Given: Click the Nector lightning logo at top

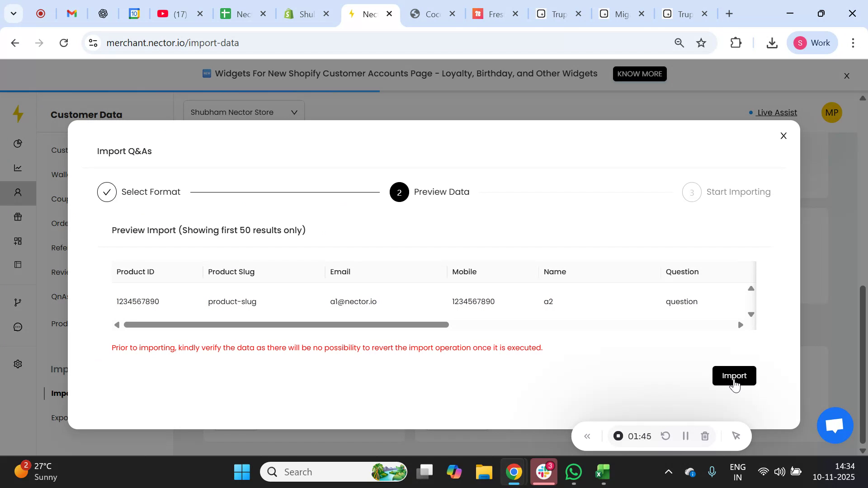Looking at the screenshot, I should tap(18, 114).
